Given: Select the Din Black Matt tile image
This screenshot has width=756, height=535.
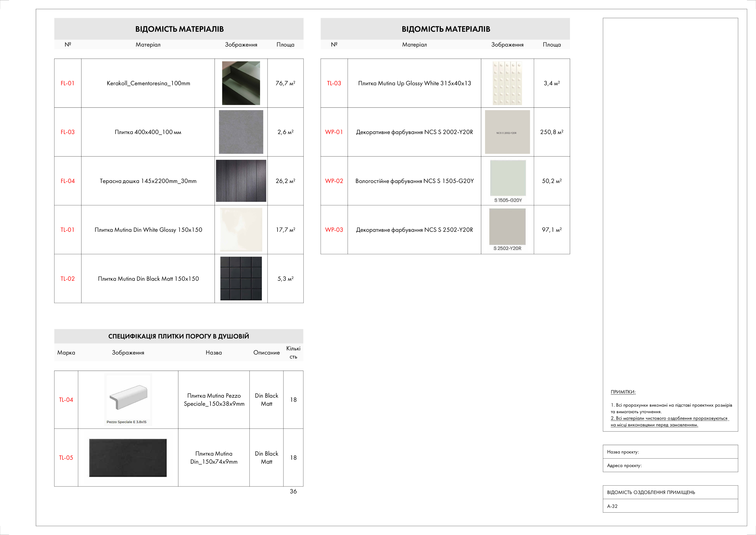Looking at the screenshot, I should (241, 278).
